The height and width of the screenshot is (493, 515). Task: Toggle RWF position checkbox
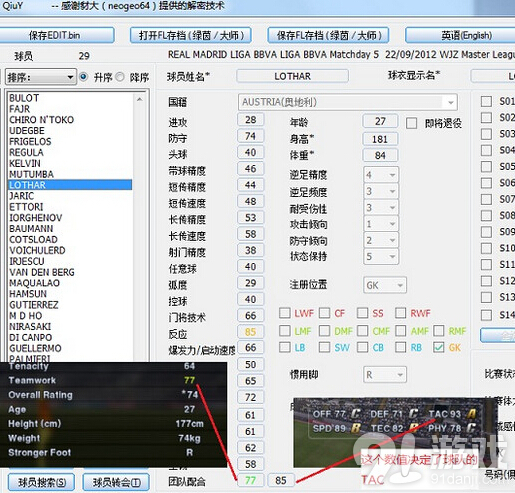coord(400,313)
